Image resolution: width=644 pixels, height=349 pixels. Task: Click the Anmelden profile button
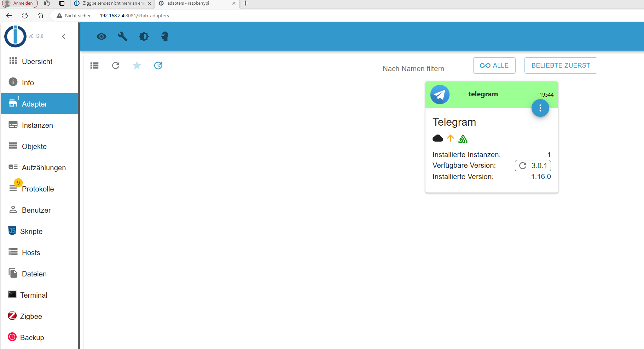[x=19, y=4]
